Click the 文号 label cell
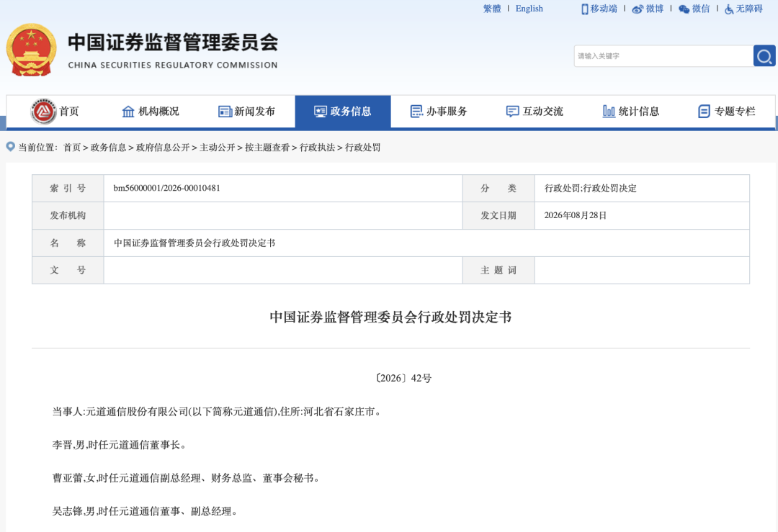Viewport: 778px width, 532px height. (68, 270)
